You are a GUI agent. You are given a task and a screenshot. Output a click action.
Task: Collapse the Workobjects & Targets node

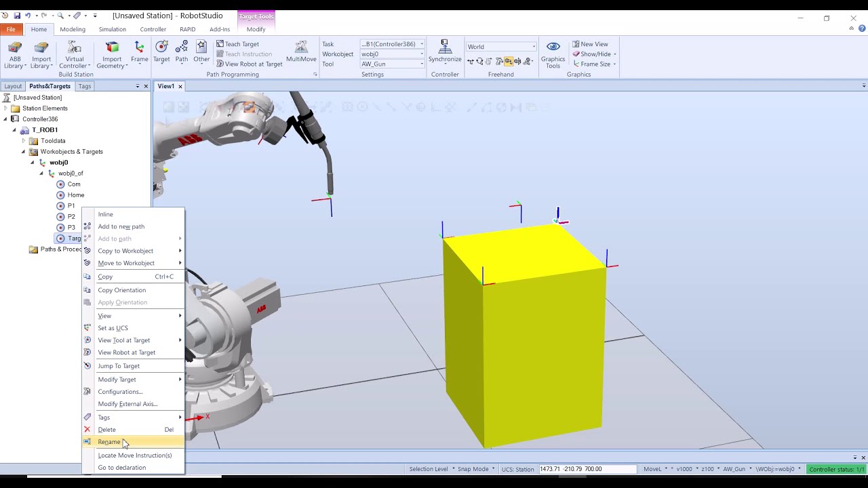tap(24, 152)
